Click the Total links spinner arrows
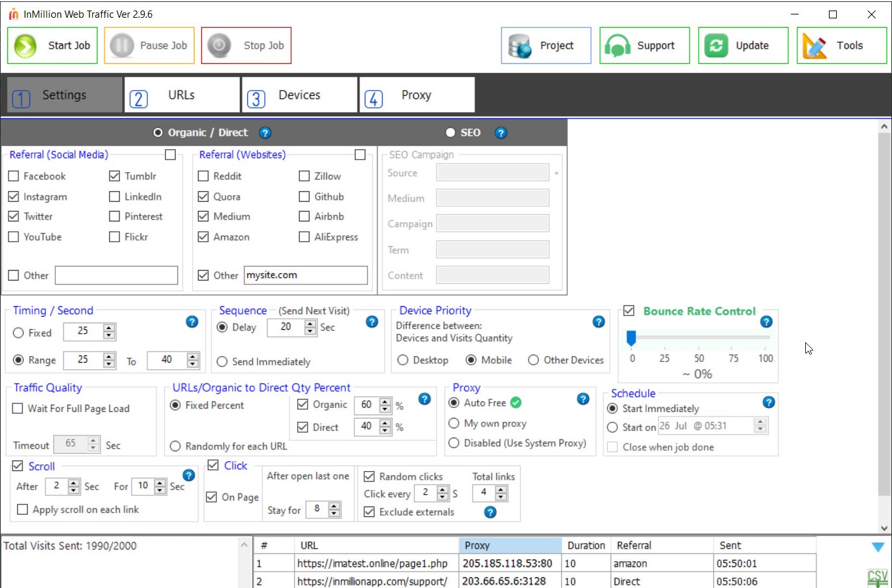 point(501,493)
